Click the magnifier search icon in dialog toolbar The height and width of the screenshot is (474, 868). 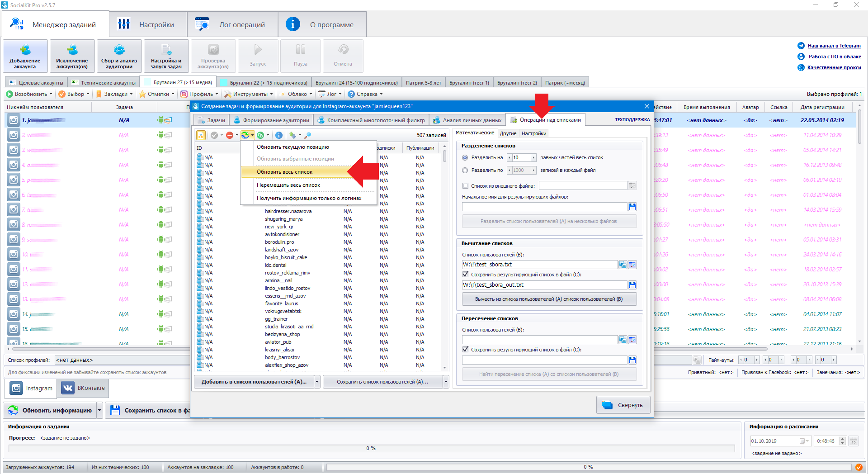click(x=308, y=135)
